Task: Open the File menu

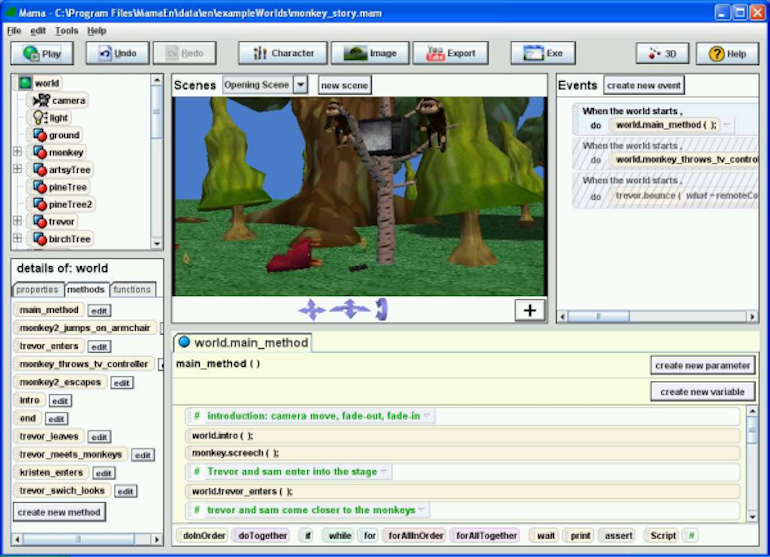Action: point(14,30)
